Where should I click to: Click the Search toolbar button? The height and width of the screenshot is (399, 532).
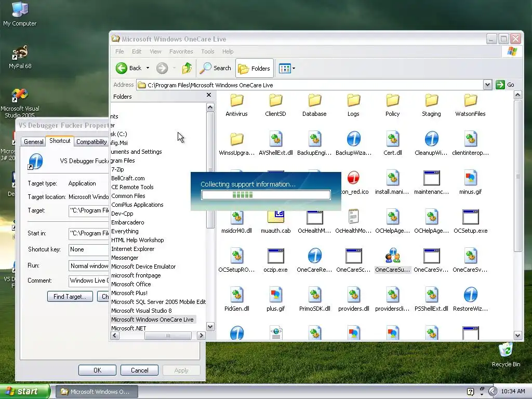215,68
